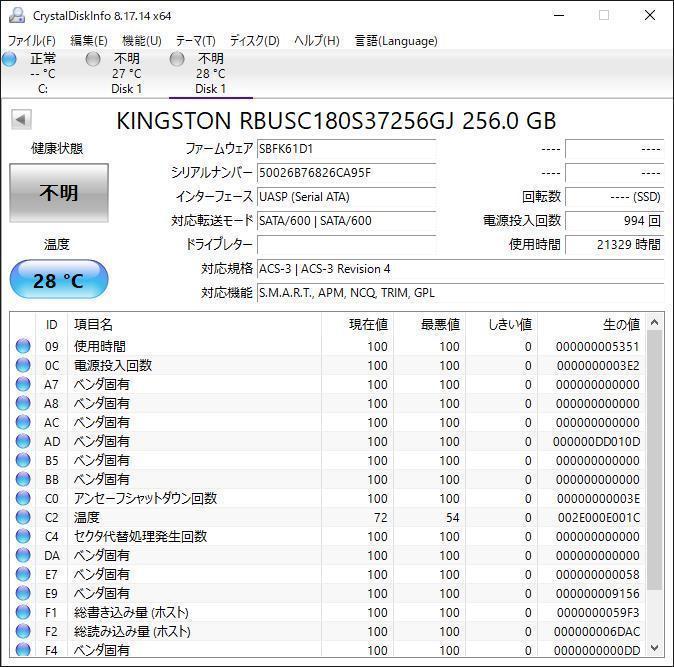Select the 使用時間 attribute row
Viewport: 674px width, 667px height.
[328, 346]
